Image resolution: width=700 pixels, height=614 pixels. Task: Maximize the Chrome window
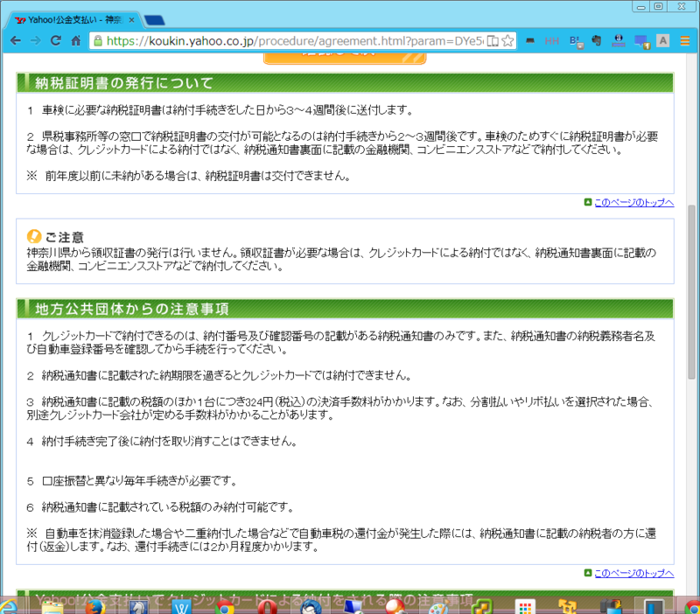tap(659, 6)
